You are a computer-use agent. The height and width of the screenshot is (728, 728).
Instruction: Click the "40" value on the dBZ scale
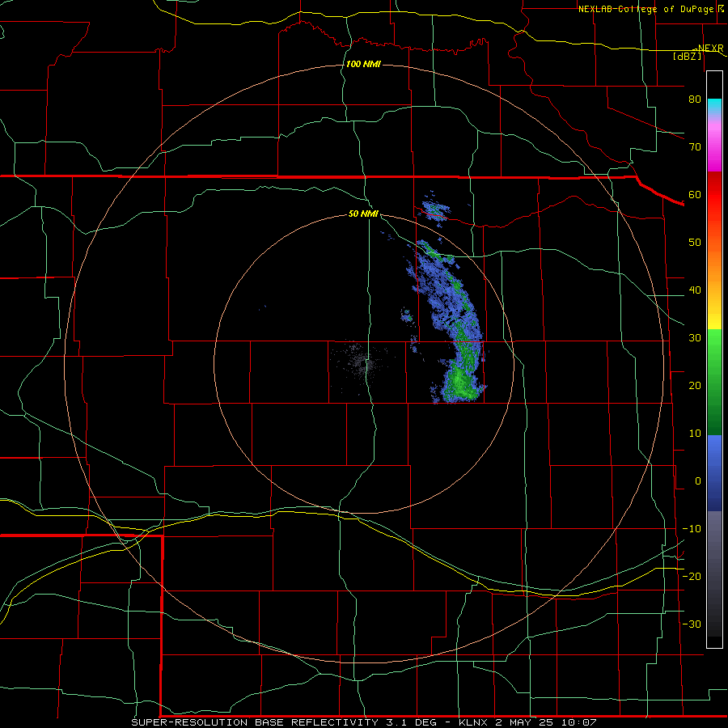pos(695,290)
